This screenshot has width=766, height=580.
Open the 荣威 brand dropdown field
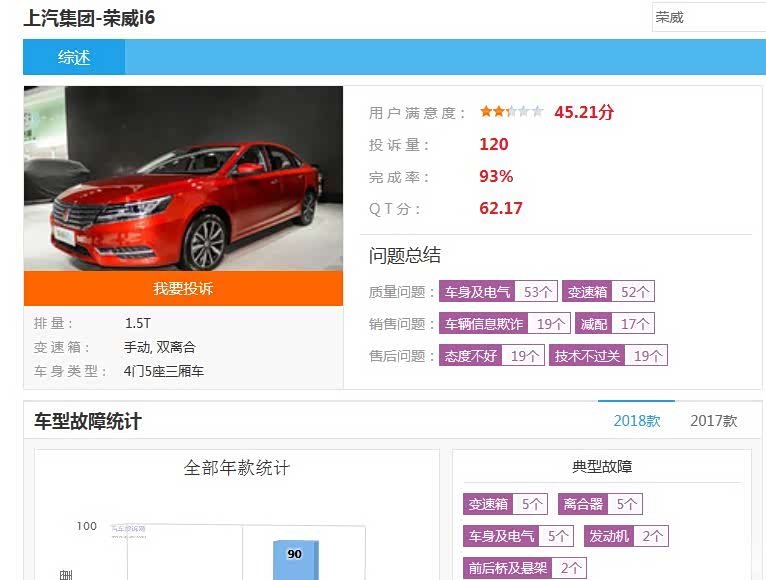pyautogui.click(x=707, y=17)
